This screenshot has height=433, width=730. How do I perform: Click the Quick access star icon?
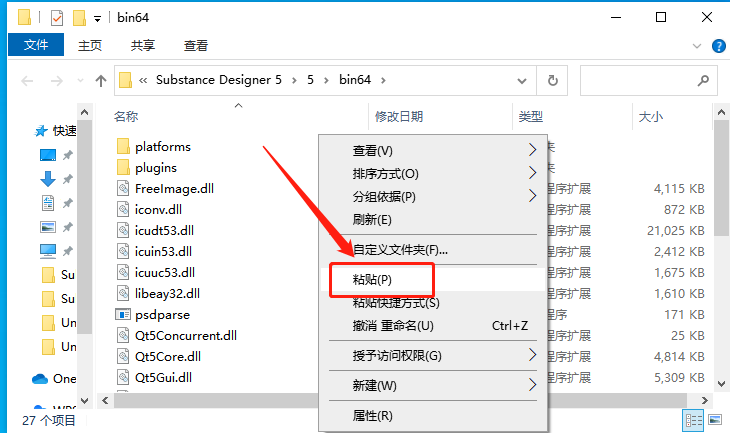point(41,131)
